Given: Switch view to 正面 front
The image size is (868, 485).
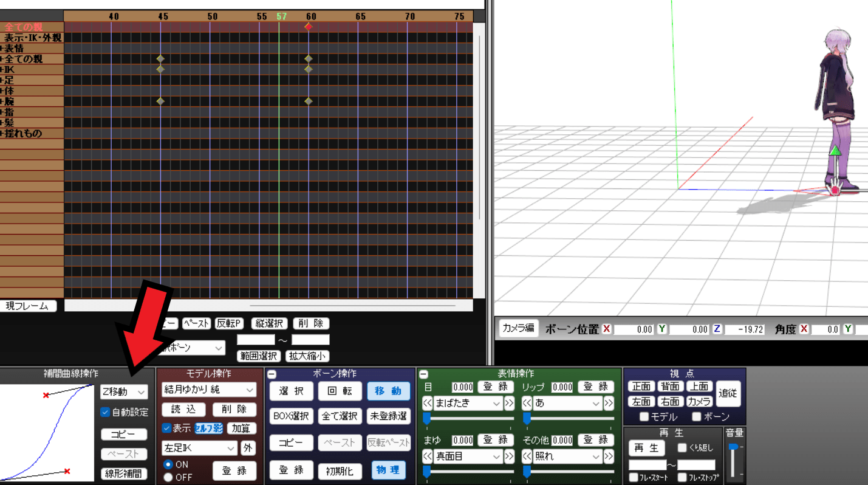Looking at the screenshot, I should [x=641, y=387].
